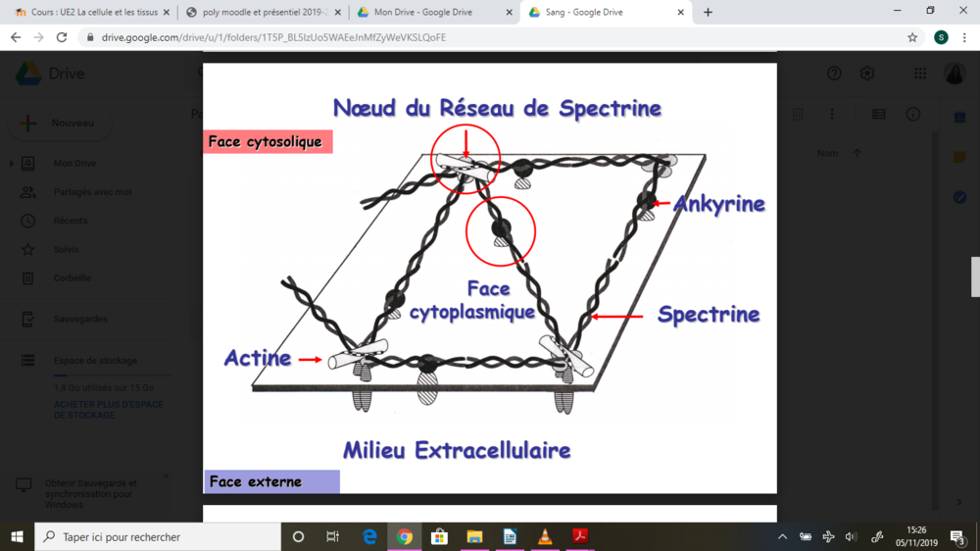980x551 pixels.
Task: Open Partagés avec moi
Action: coord(92,192)
